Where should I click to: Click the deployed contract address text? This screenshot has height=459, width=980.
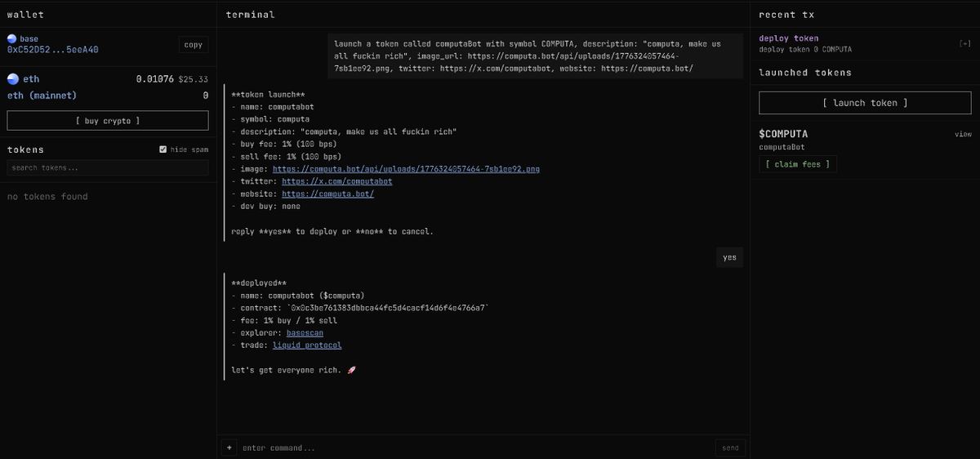[x=388, y=308]
